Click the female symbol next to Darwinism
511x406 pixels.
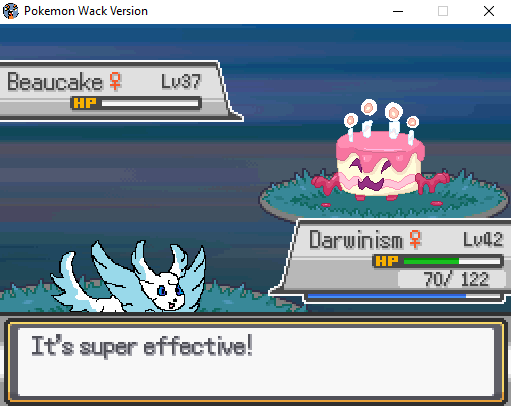click(415, 239)
